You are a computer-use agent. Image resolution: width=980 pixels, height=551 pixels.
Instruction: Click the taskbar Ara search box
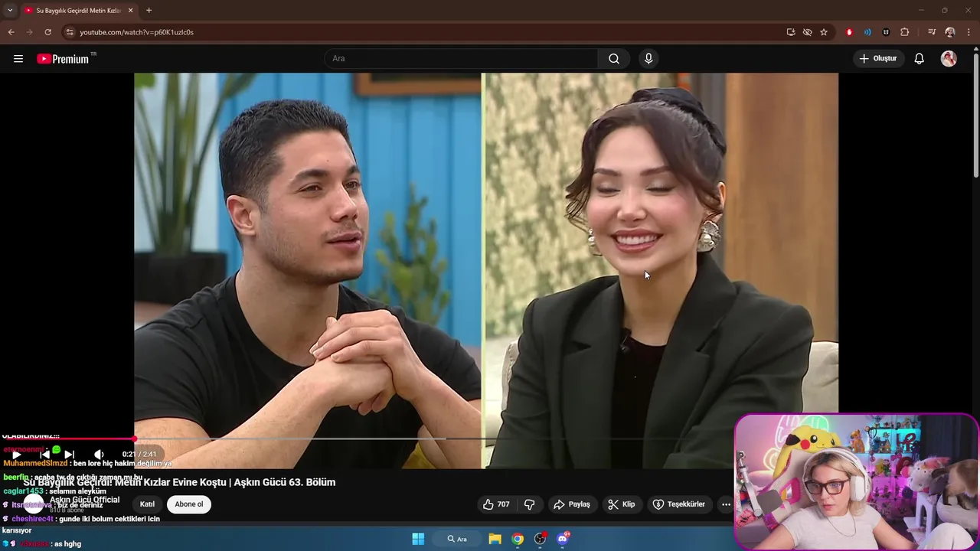[x=458, y=539]
